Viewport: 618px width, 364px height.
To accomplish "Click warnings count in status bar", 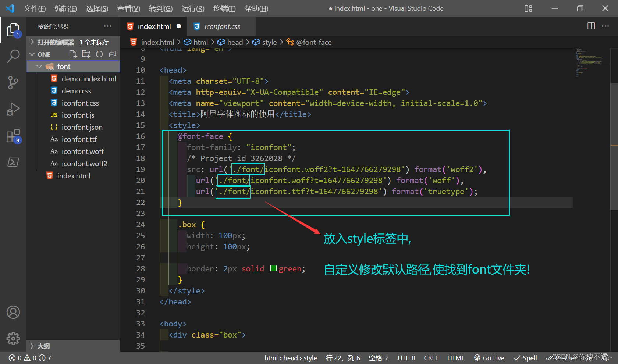I will click(x=30, y=358).
